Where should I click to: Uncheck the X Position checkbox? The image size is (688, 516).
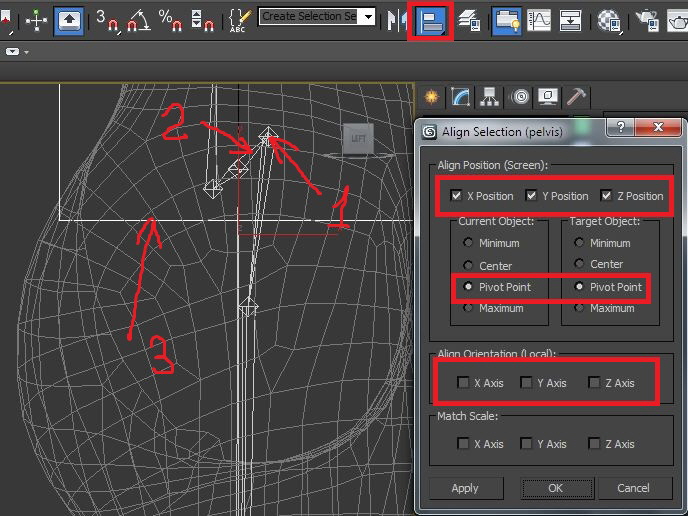(x=457, y=196)
